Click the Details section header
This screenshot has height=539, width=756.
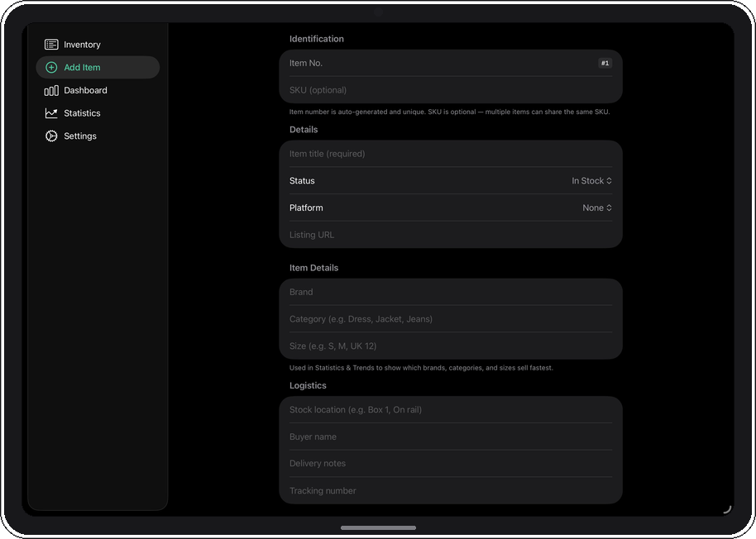(304, 130)
